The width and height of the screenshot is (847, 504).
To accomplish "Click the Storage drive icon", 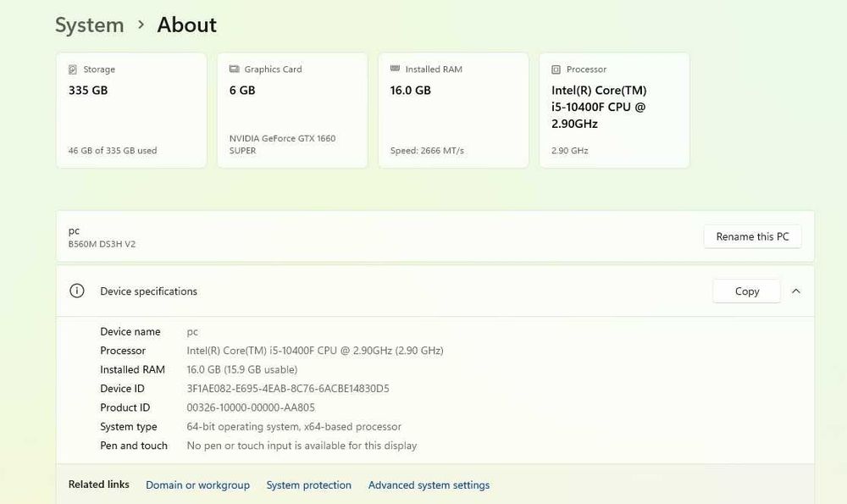I will 72,69.
